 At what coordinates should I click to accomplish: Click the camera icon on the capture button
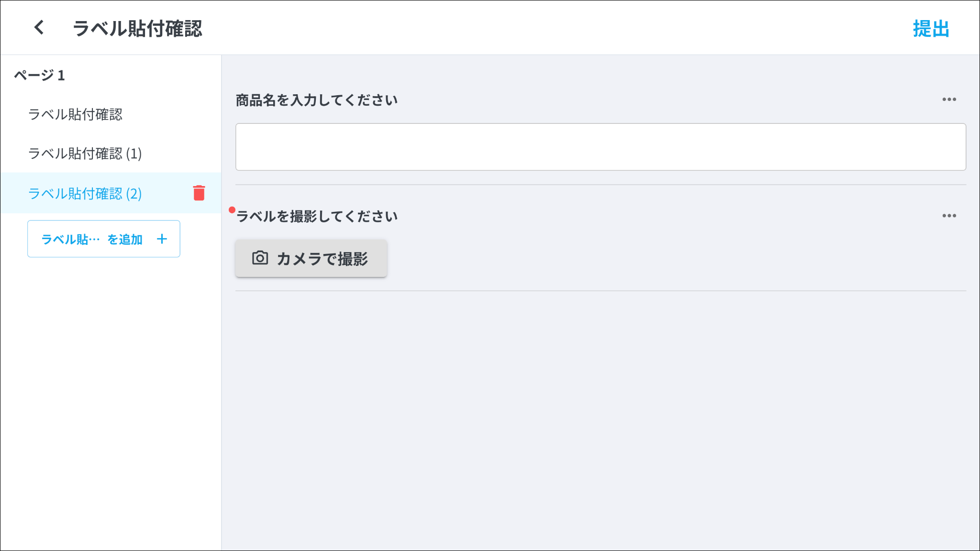coord(260,258)
